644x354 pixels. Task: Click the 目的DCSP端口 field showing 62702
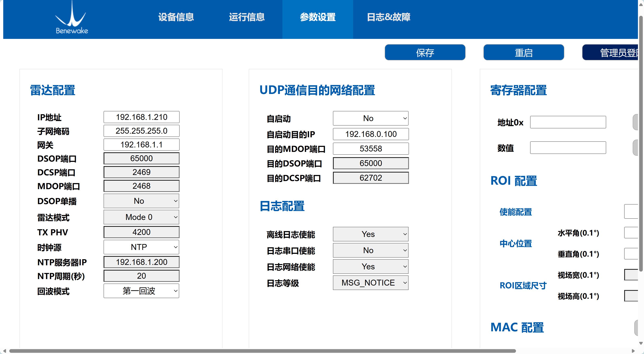(371, 178)
